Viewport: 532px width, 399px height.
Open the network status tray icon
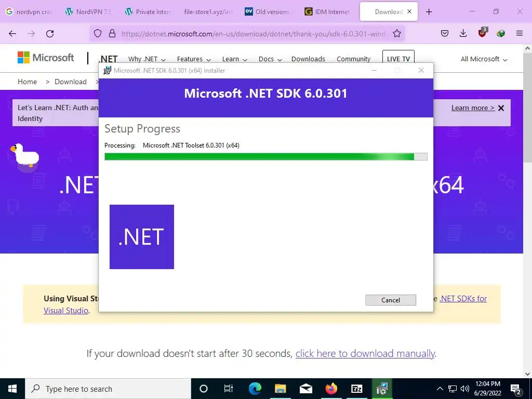453,389
